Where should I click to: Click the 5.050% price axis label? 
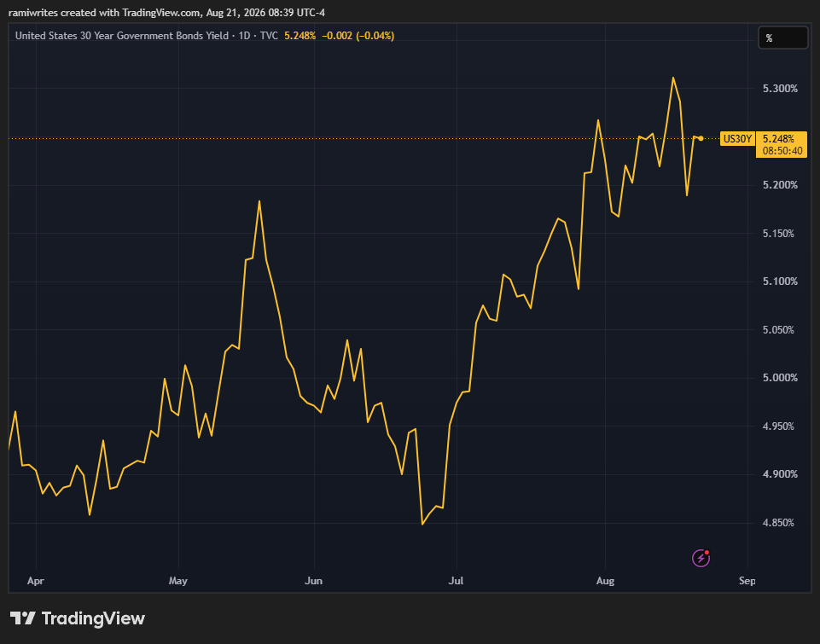click(778, 330)
